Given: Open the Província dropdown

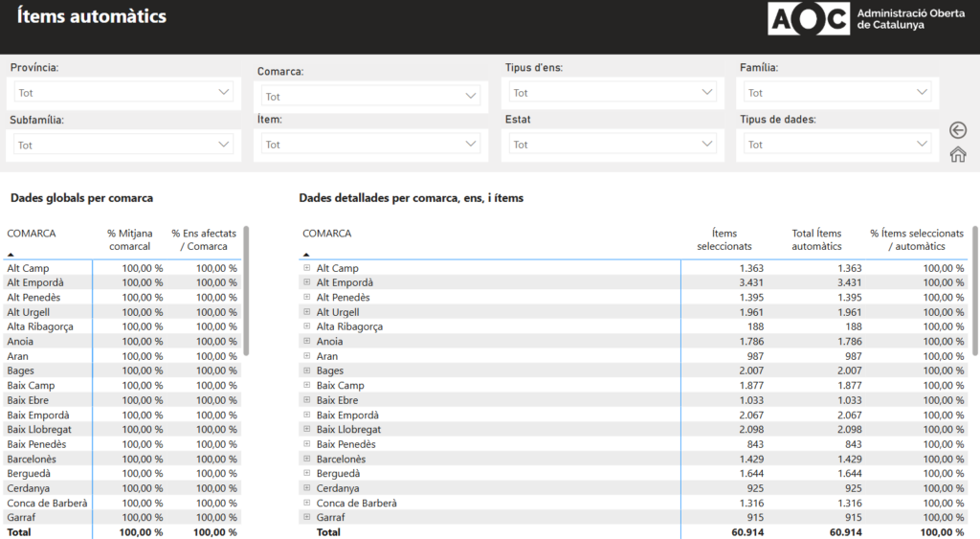Looking at the screenshot, I should (124, 93).
